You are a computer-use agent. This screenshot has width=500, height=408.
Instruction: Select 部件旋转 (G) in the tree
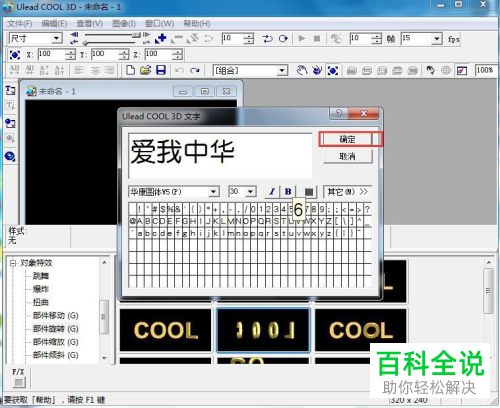pyautogui.click(x=55, y=329)
